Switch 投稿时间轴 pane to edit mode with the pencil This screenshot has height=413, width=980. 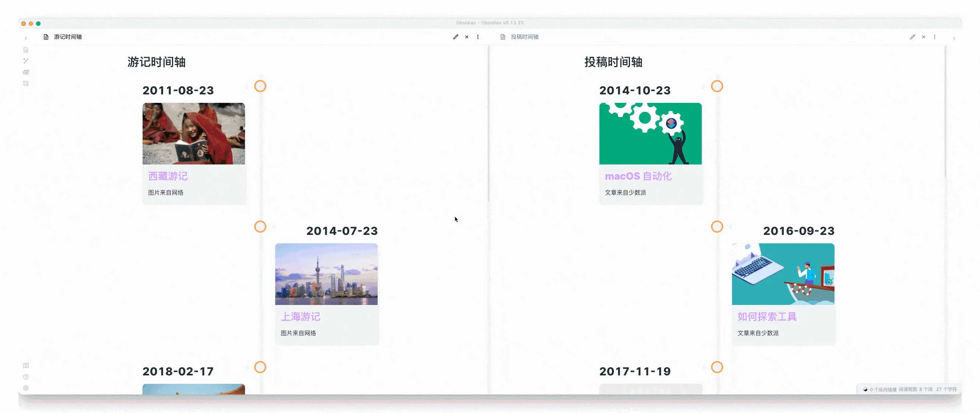click(x=913, y=37)
